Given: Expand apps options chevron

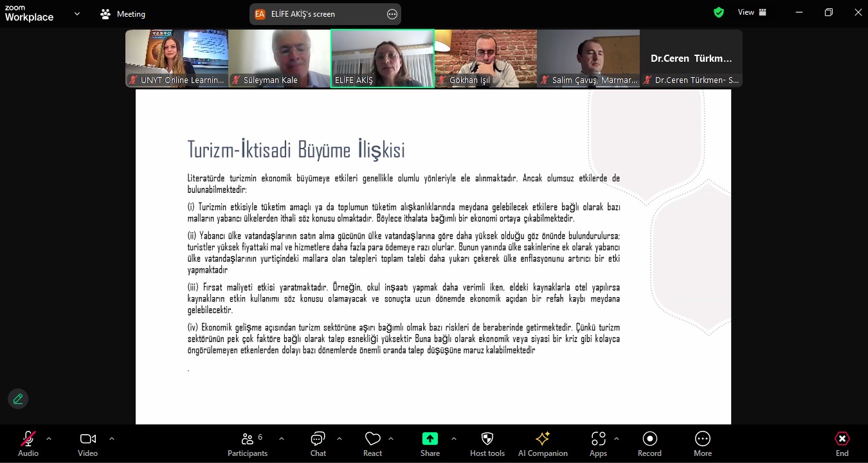Looking at the screenshot, I should pos(617,439).
